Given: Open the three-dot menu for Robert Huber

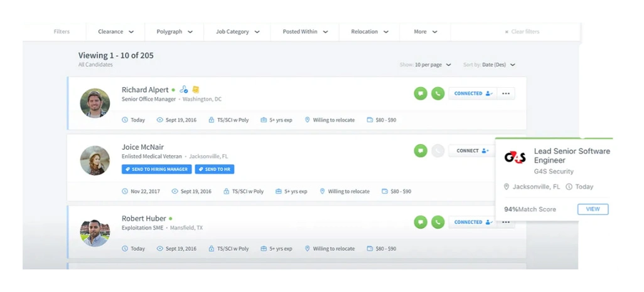Looking at the screenshot, I should (505, 222).
